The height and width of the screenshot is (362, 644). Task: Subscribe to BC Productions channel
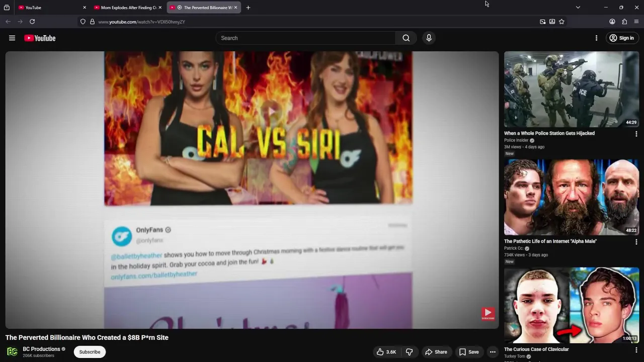pos(90,352)
